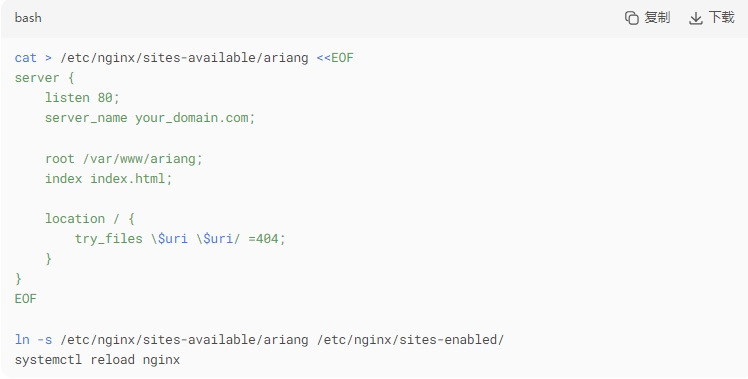Click the <<EOF heredoc marker
The height and width of the screenshot is (379, 748).
tap(335, 58)
